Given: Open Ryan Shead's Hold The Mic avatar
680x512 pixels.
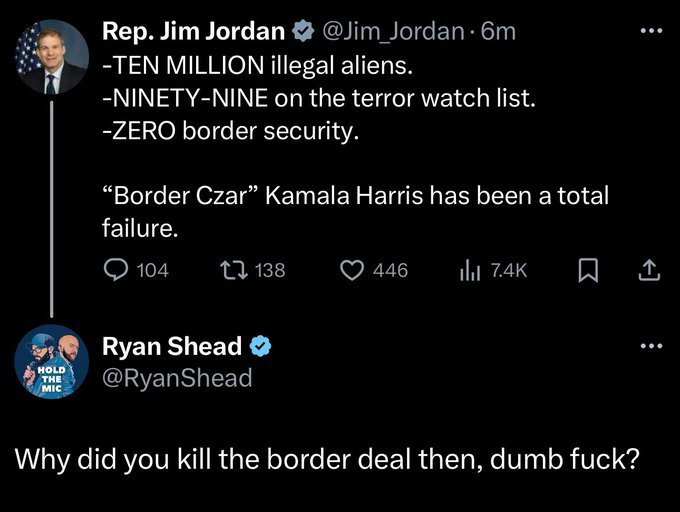Looking at the screenshot, I should [x=51, y=362].
